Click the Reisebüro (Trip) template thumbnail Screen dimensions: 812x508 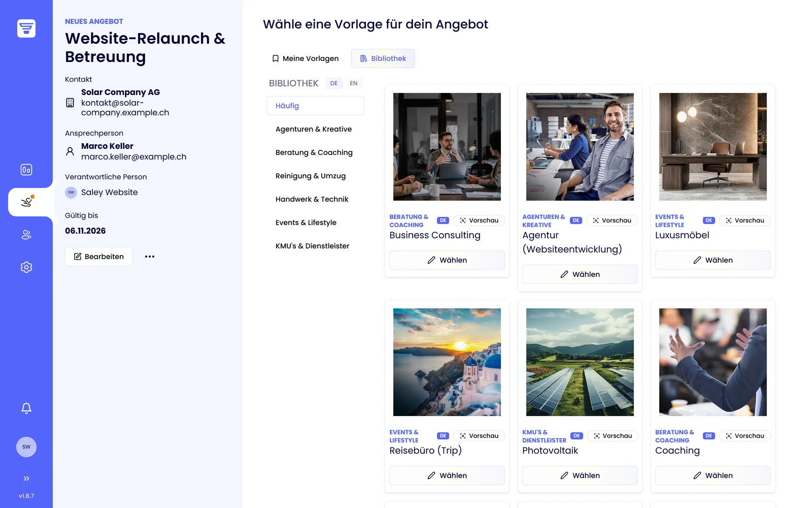pyautogui.click(x=447, y=362)
